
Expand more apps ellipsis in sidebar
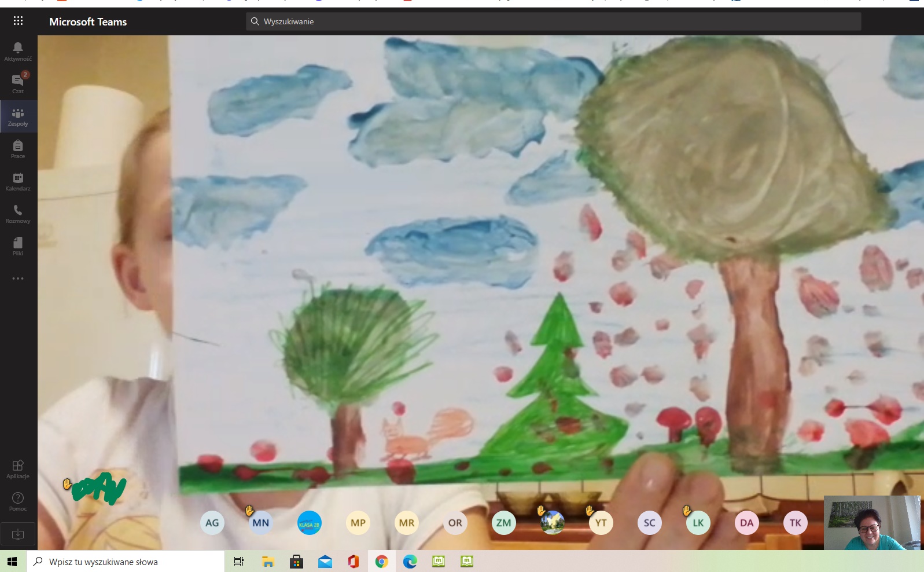[x=18, y=278]
